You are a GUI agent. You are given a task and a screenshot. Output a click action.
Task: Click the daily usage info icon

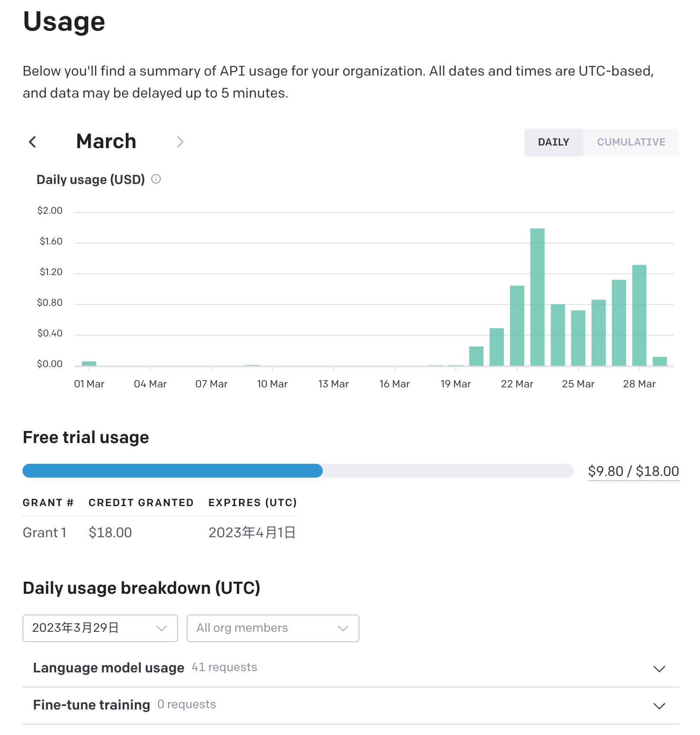pyautogui.click(x=156, y=179)
